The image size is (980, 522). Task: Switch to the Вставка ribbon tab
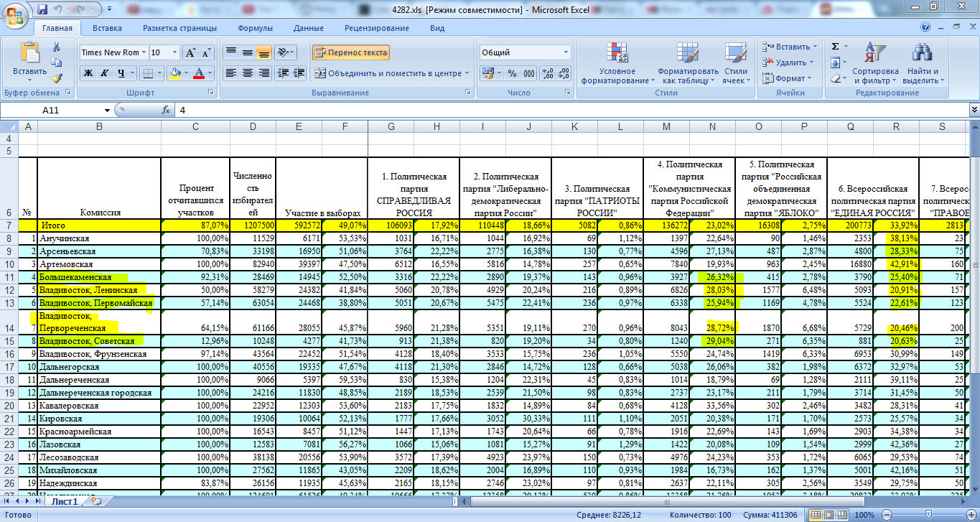pyautogui.click(x=107, y=28)
